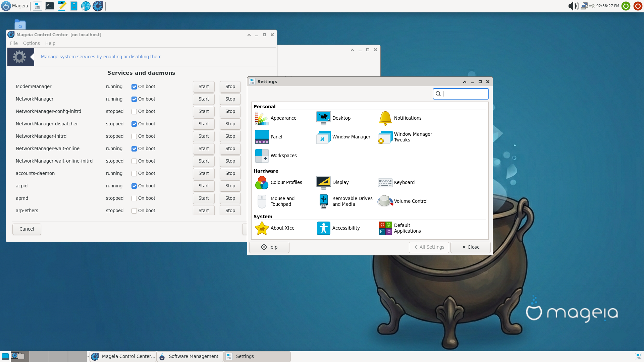Stop the NetworkManager-wait-online service
Viewport: 644px width, 362px height.
[230, 148]
